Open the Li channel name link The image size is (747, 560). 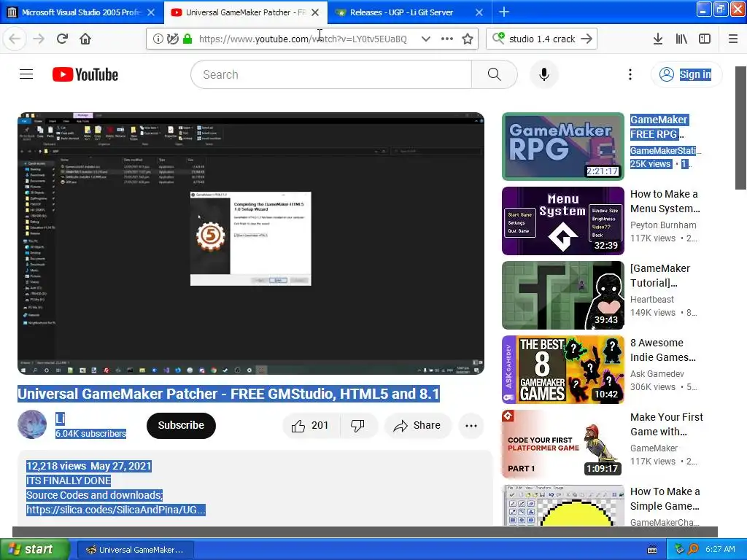60,419
